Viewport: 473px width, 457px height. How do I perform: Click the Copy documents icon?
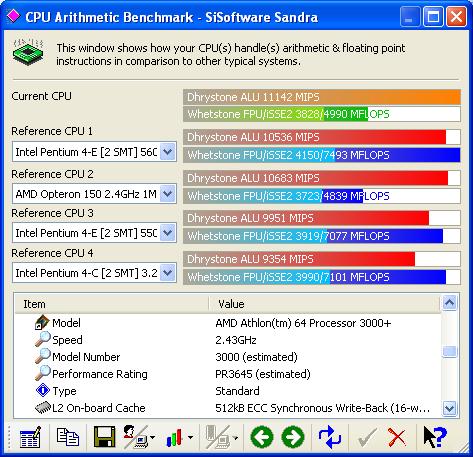pyautogui.click(x=68, y=437)
